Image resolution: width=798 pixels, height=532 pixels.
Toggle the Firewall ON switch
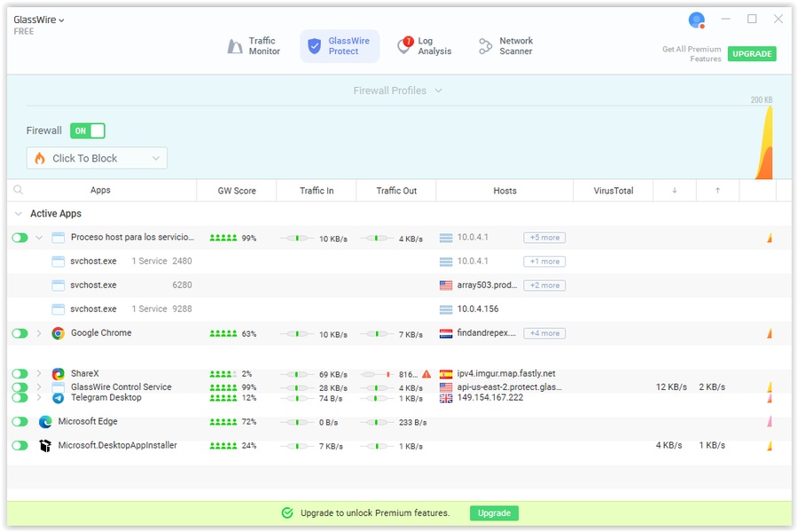point(88,131)
